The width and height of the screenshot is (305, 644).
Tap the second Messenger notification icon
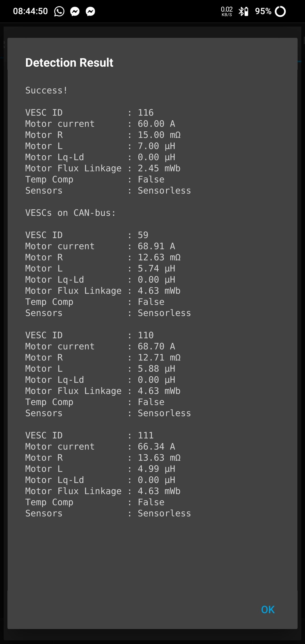point(90,11)
